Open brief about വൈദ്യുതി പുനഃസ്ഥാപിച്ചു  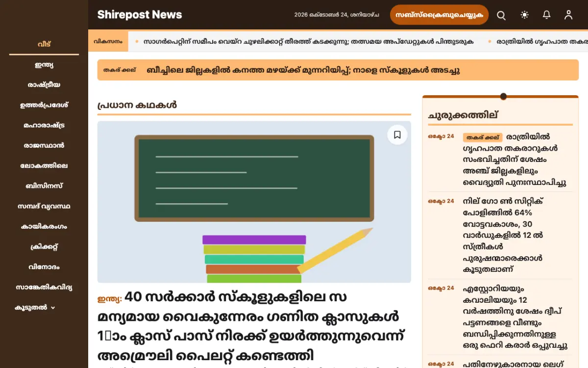tap(514, 159)
